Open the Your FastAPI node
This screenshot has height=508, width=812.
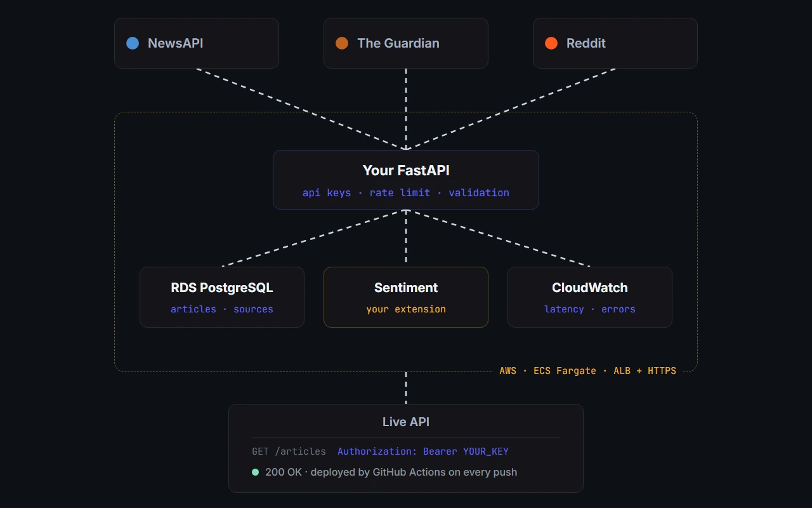pos(406,180)
